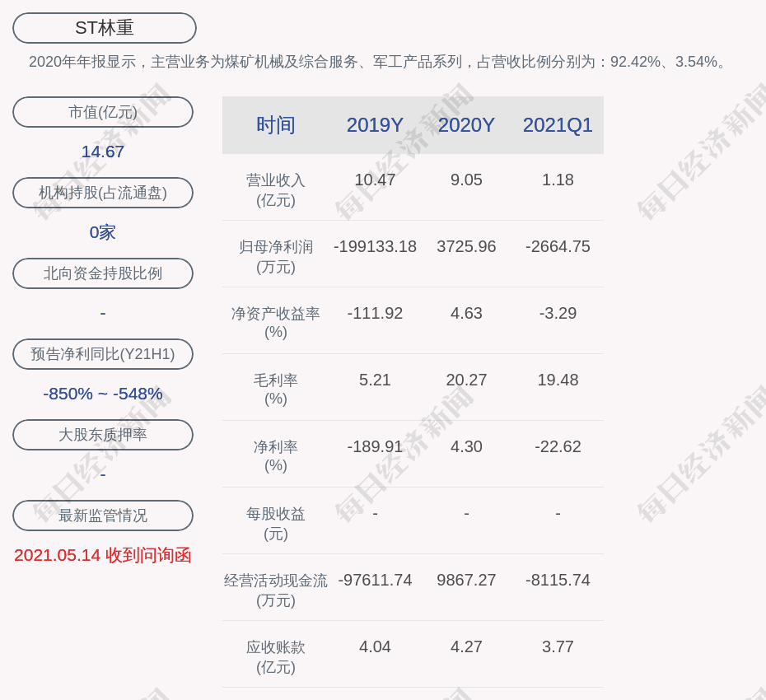Click the 机构持股(占流通盘) label pill
This screenshot has height=700, width=766.
103,193
